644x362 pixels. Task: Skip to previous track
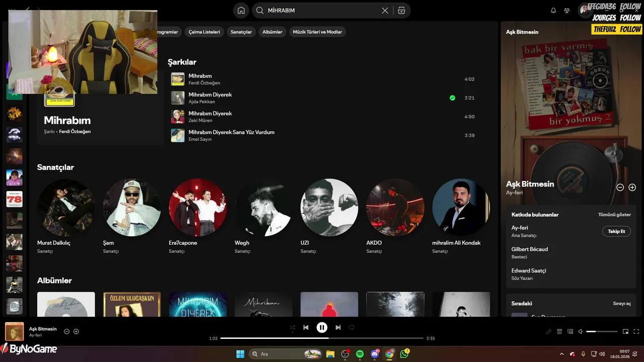(x=306, y=327)
